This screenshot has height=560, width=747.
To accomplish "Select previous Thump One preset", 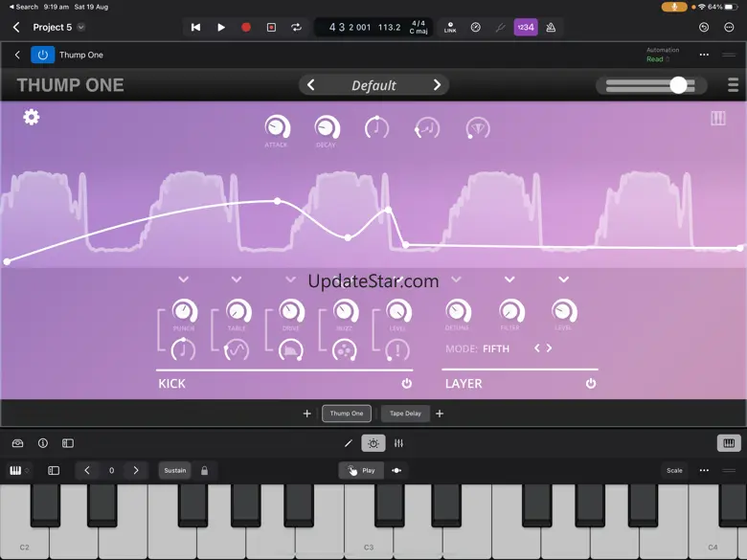I will tap(310, 85).
